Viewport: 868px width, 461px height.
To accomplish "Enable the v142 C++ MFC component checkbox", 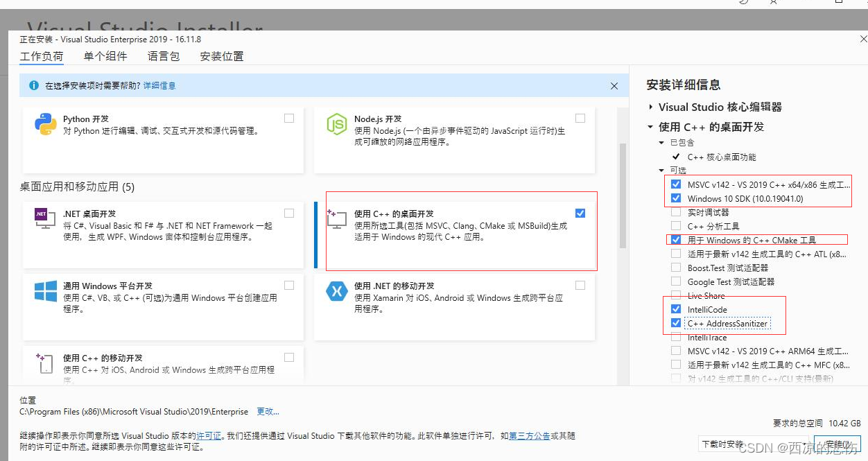I will pyautogui.click(x=676, y=365).
